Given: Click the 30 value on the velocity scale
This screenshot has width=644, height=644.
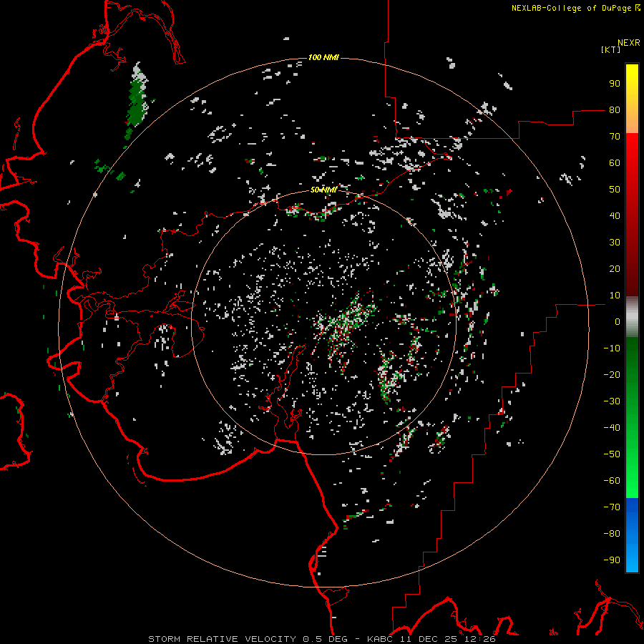Looking at the screenshot, I should tap(615, 243).
